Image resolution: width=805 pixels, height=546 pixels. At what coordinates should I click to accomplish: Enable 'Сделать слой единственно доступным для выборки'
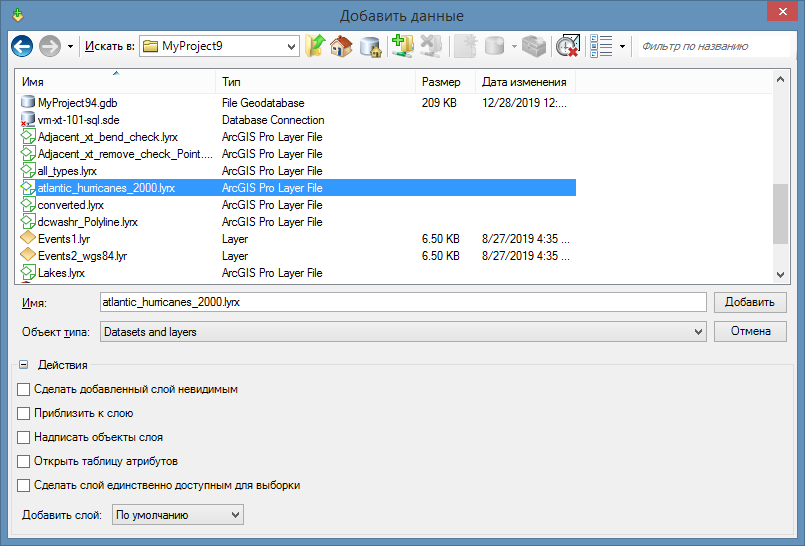point(24,485)
